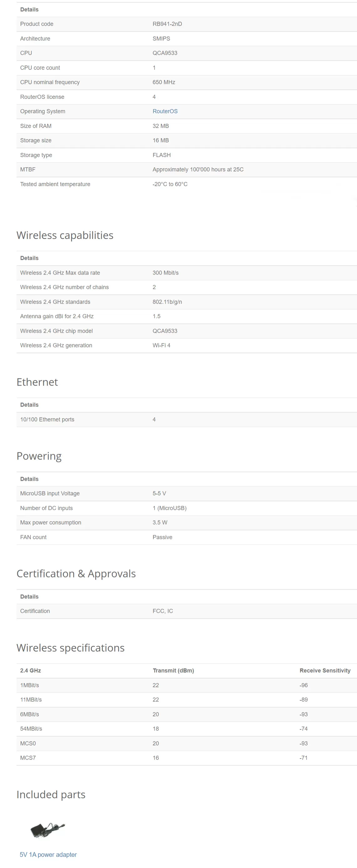
Task: Click the '6MBit/s' row label
Action: click(x=30, y=714)
